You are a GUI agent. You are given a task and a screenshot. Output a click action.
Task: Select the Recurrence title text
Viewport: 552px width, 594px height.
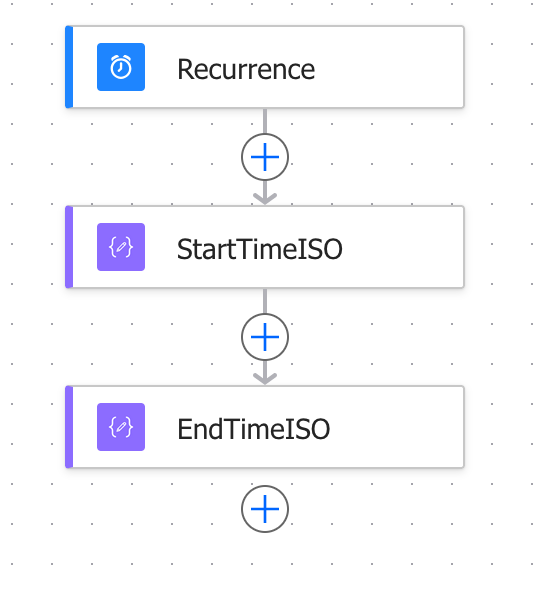coord(246,69)
